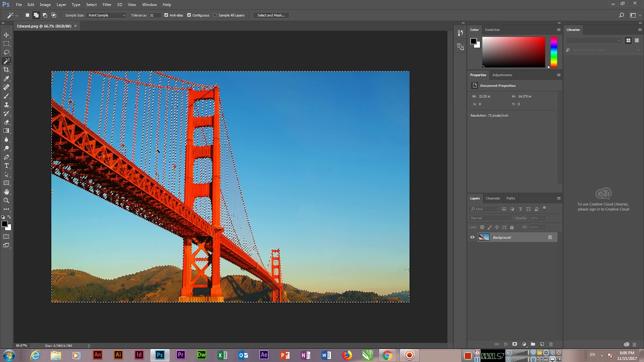This screenshot has width=644, height=362.
Task: Select the Lasso tool
Action: click(x=7, y=52)
